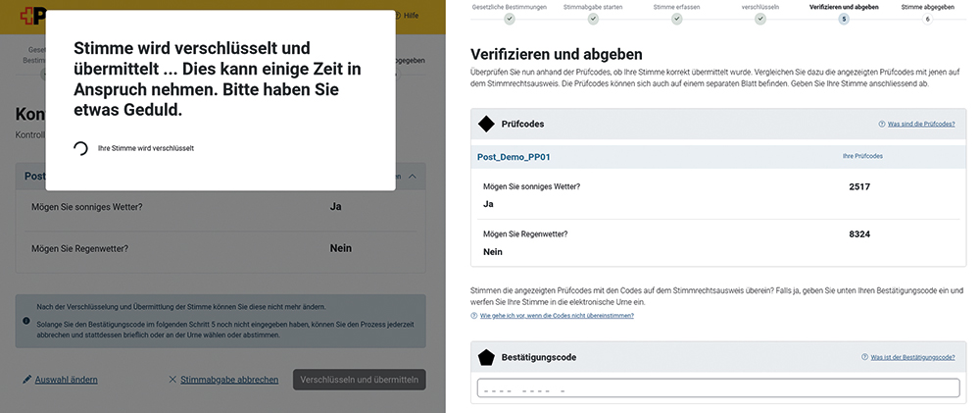Select the Stimmabgabe starten step checkmark
This screenshot has height=413, width=980.
pyautogui.click(x=593, y=19)
